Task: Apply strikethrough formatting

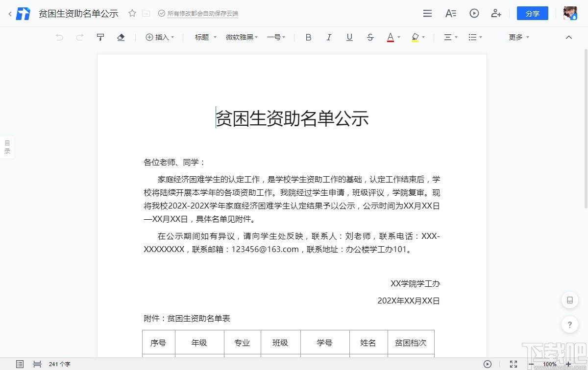Action: pyautogui.click(x=370, y=37)
